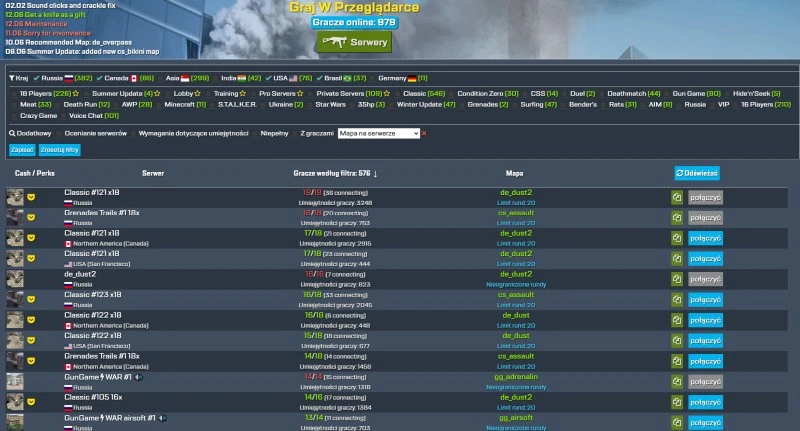
Task: Click yellow perks badge of Grenades Trails Russia
Action: [x=31, y=217]
